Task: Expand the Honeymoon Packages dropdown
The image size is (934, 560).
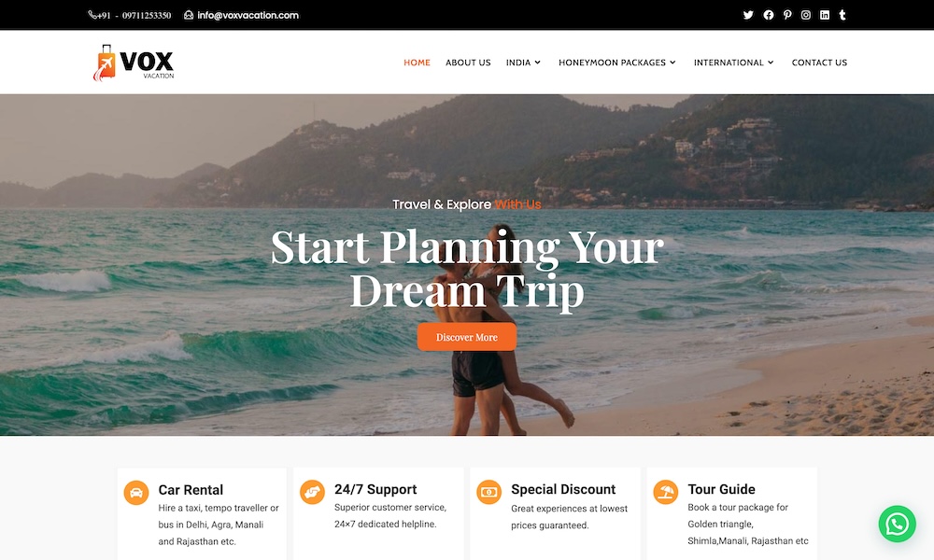Action: tap(617, 63)
